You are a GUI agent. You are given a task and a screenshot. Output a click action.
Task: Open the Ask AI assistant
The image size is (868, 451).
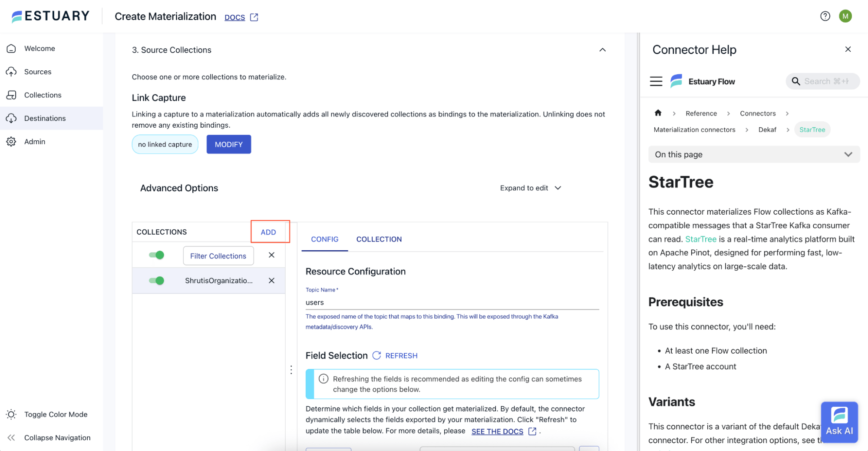click(839, 422)
